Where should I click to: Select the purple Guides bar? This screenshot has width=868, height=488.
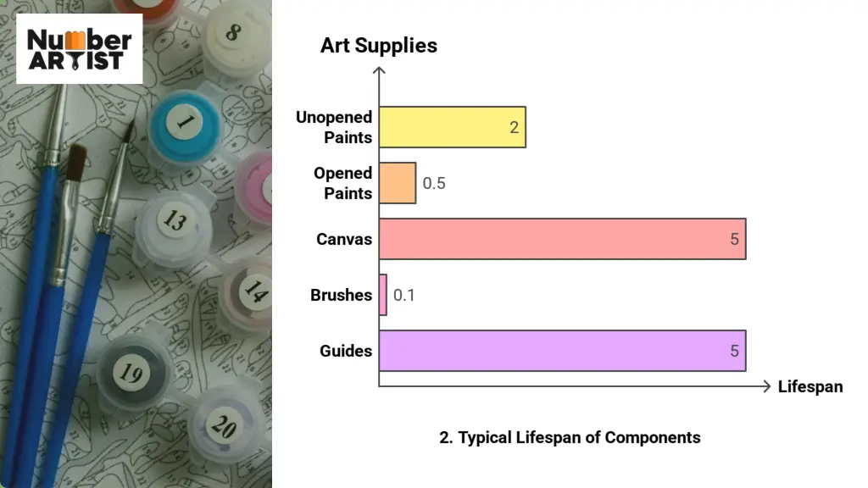[x=562, y=351]
